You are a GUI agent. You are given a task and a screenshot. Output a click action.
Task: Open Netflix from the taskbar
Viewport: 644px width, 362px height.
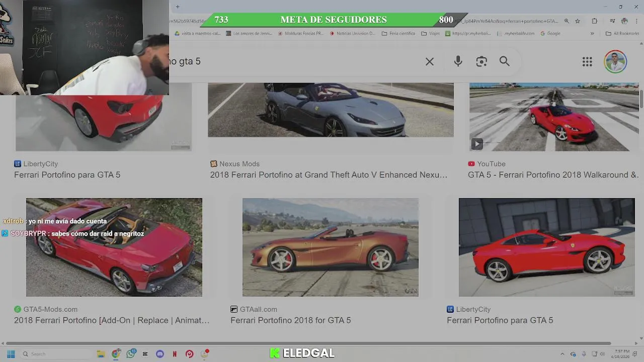pyautogui.click(x=175, y=354)
